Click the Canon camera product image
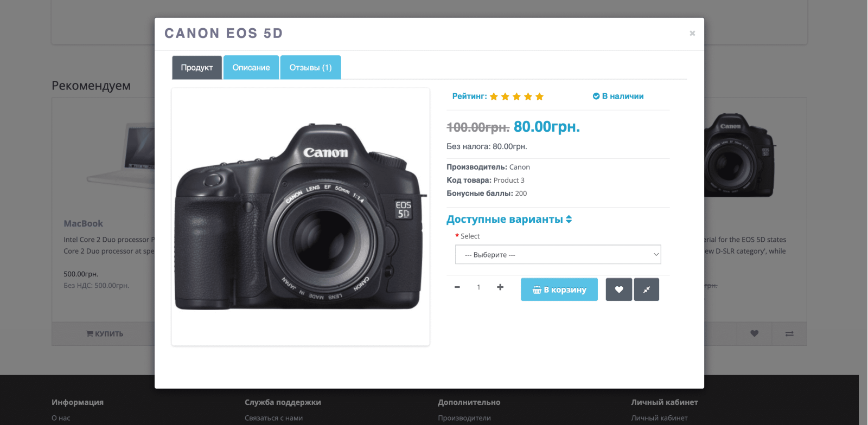Viewport: 868px width, 425px height. click(301, 217)
